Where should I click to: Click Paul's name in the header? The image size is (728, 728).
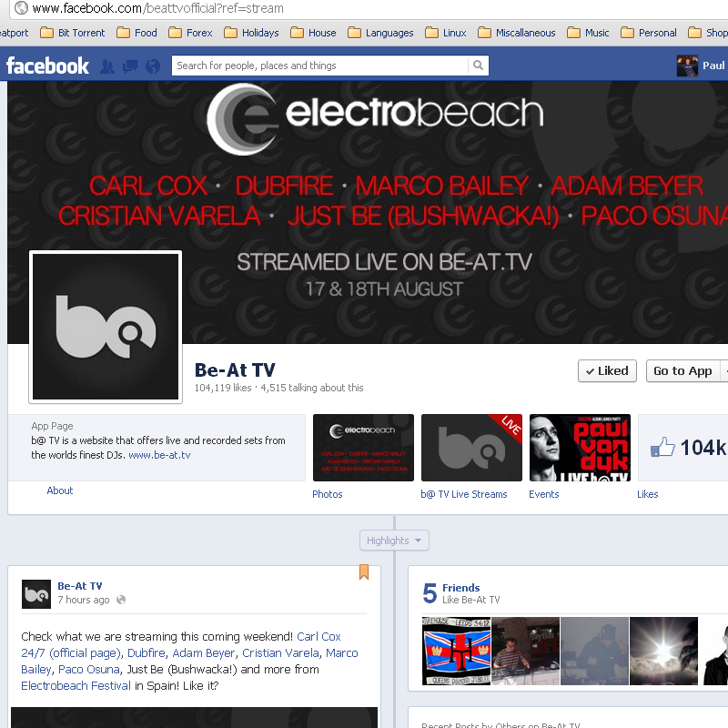(713, 66)
